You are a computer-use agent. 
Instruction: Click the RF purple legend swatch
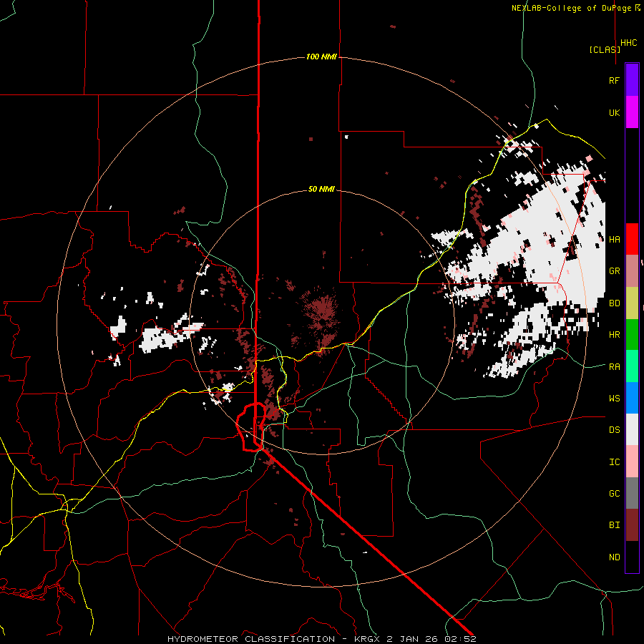point(632,80)
